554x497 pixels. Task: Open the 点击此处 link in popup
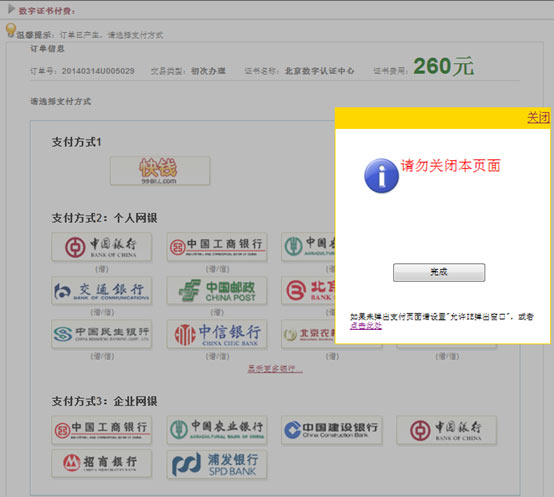(x=366, y=326)
